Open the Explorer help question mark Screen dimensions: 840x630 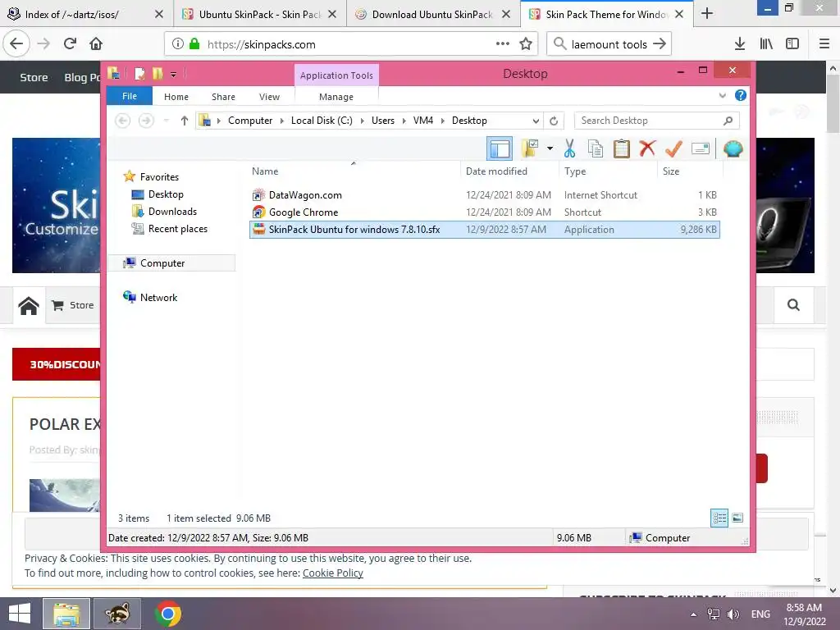click(741, 95)
